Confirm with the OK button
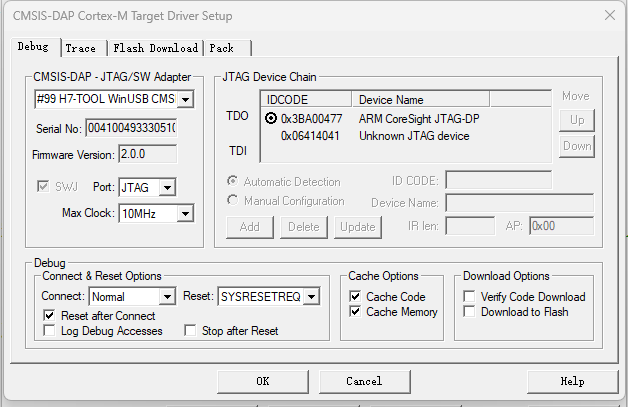The height and width of the screenshot is (407, 628). point(263,381)
